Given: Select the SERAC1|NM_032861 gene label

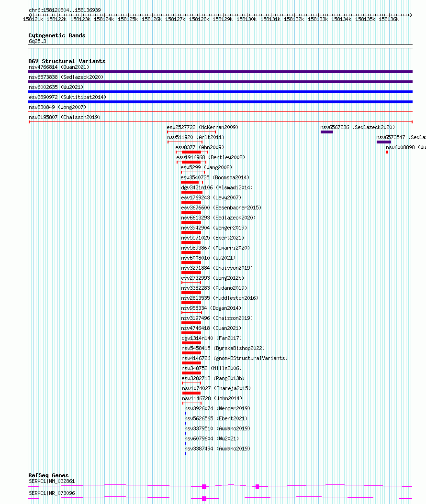Looking at the screenshot, I should pyautogui.click(x=52, y=481).
